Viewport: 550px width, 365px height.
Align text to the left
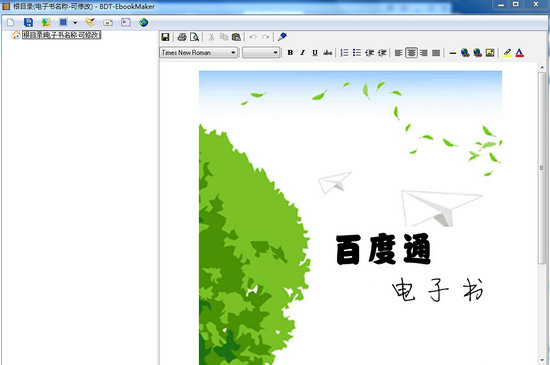398,53
